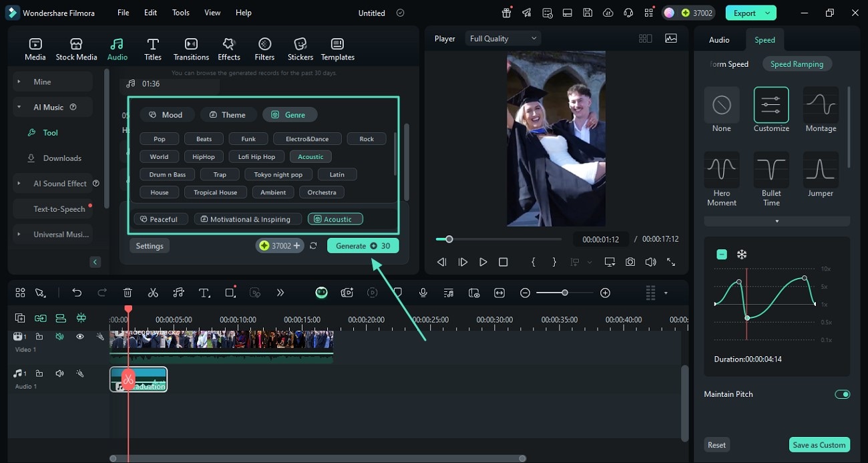The width and height of the screenshot is (868, 463).
Task: Click the timeline zoom slider handle
Action: [x=565, y=293]
